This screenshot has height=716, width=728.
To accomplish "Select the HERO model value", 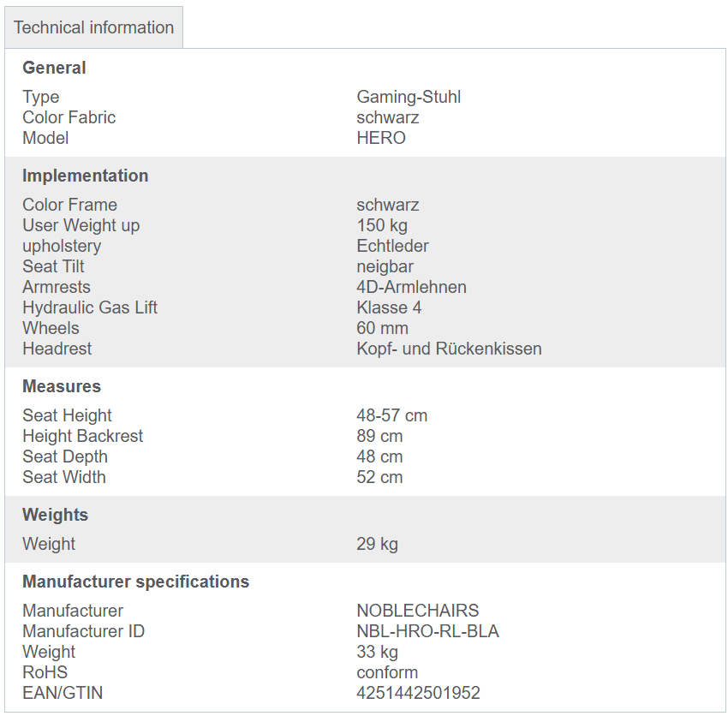I will tap(381, 138).
